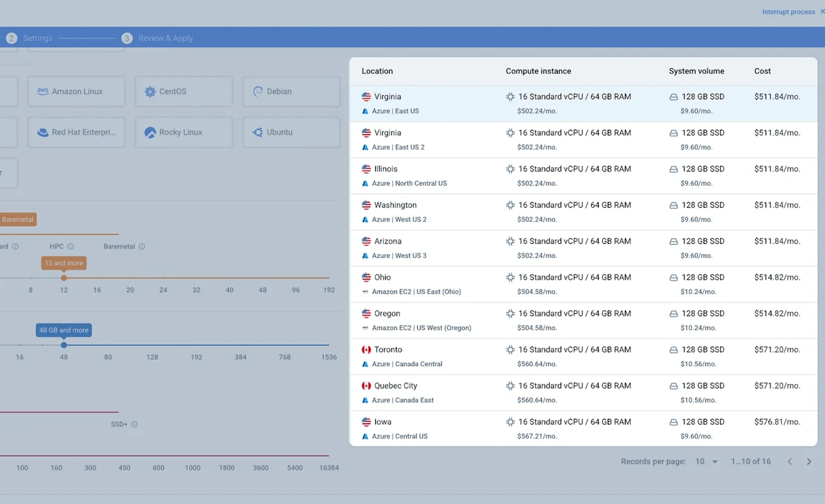Click the System volume column header
Screen dimensions: 825x504
[697, 71]
